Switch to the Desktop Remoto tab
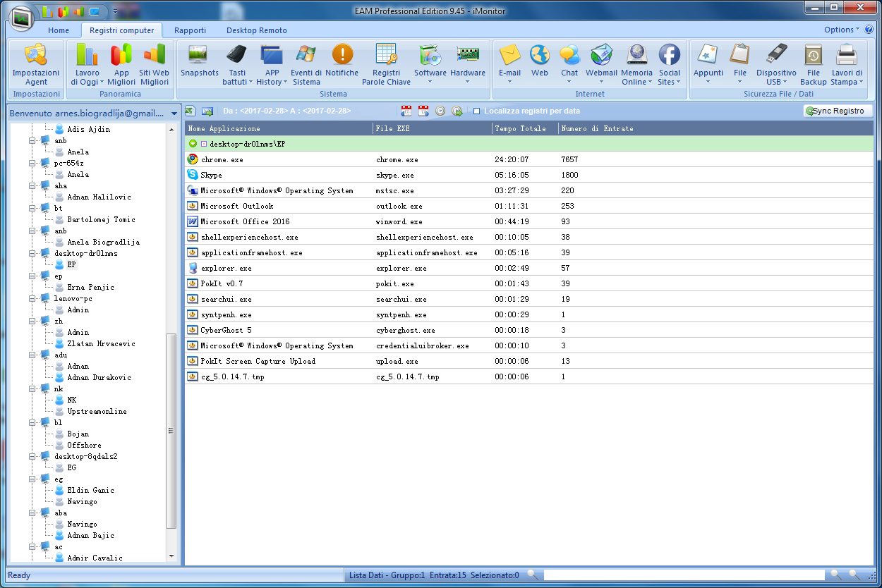The image size is (882, 588). (x=256, y=30)
